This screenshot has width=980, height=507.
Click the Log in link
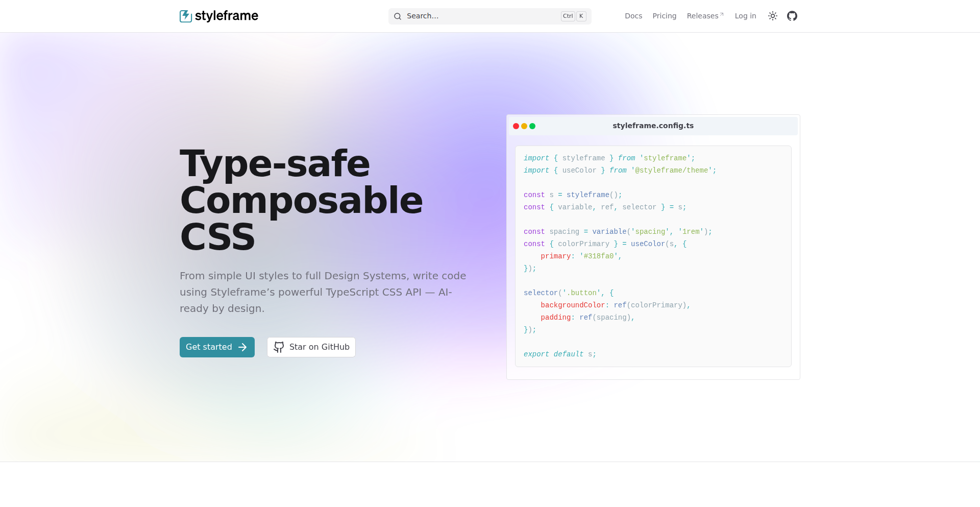click(745, 16)
